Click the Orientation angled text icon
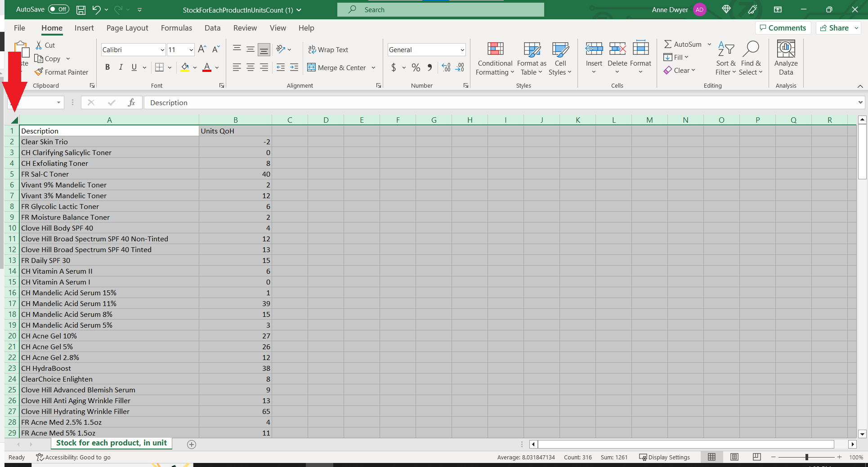 tap(281, 49)
